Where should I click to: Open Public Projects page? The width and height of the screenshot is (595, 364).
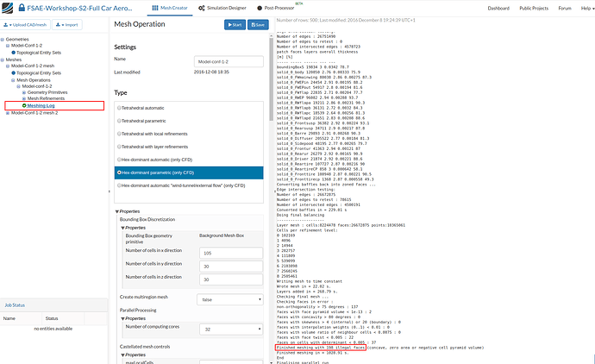(x=534, y=8)
